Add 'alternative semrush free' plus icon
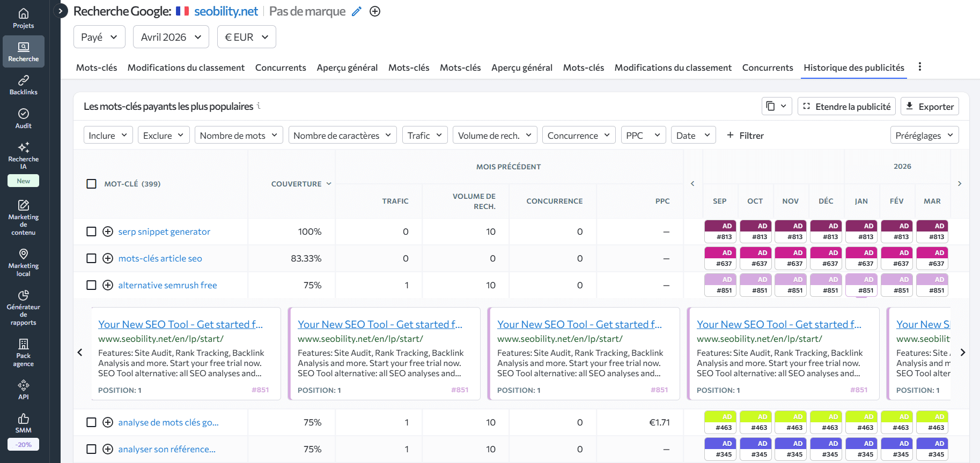 (108, 285)
